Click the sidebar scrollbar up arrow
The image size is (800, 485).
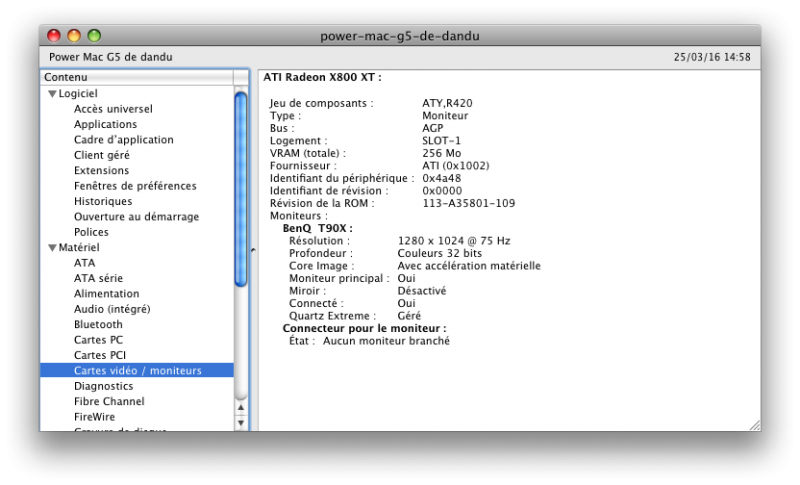pos(241,407)
